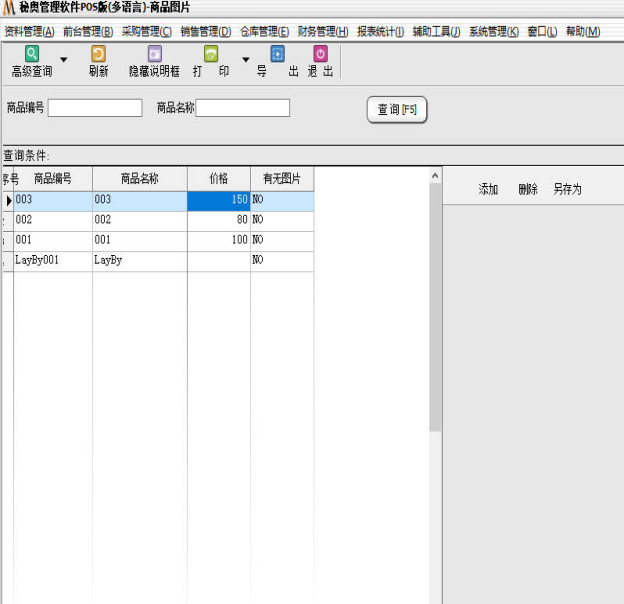This screenshot has height=604, width=624.
Task: Click 删除 in the picture panel
Action: pos(528,189)
